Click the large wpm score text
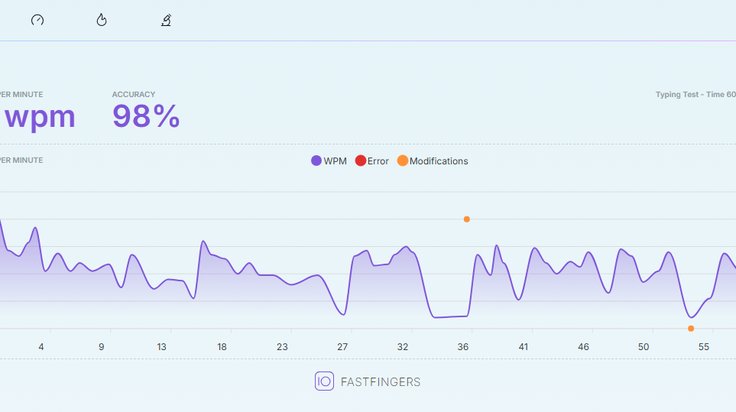 39,117
